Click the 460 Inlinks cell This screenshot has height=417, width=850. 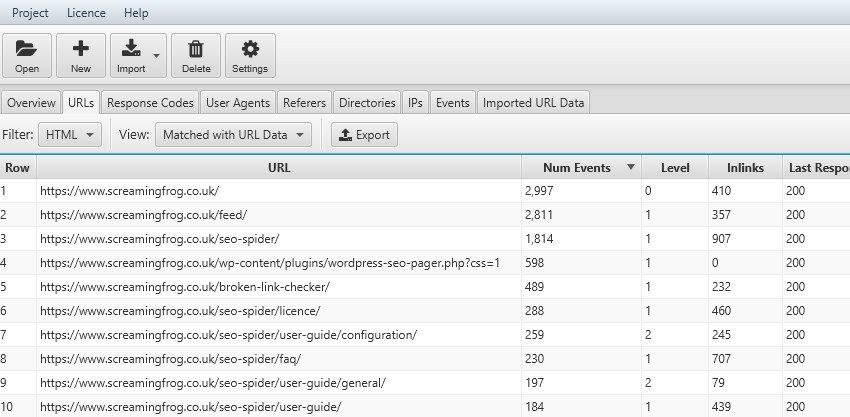click(x=745, y=311)
